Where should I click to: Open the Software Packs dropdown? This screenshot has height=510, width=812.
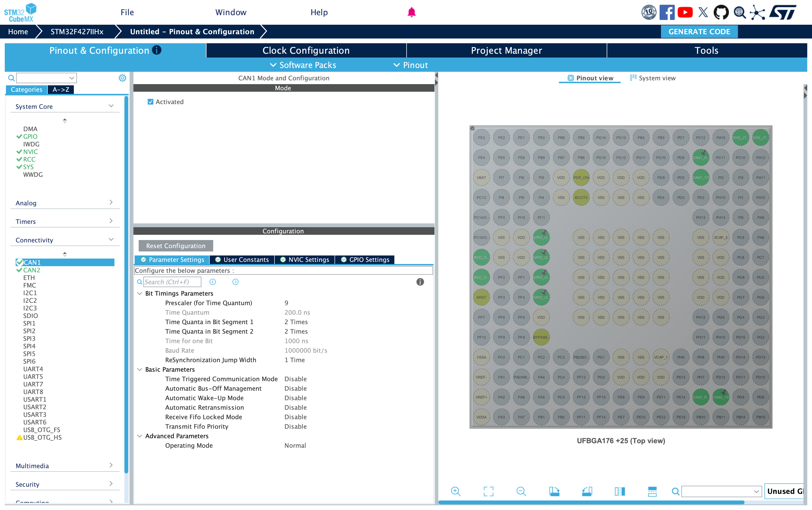tap(303, 65)
